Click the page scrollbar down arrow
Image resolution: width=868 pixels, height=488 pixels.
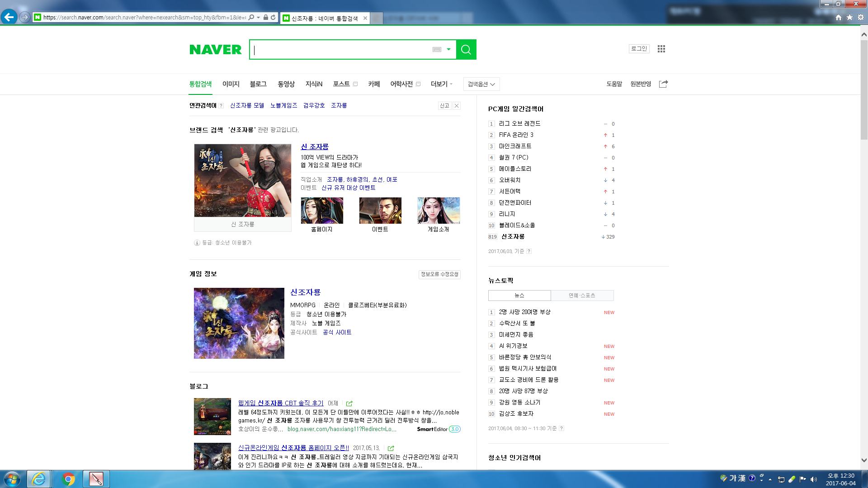(864, 460)
